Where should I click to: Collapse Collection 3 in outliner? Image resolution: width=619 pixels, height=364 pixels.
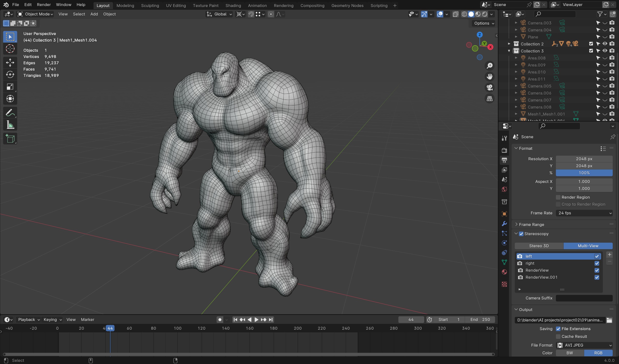point(509,51)
